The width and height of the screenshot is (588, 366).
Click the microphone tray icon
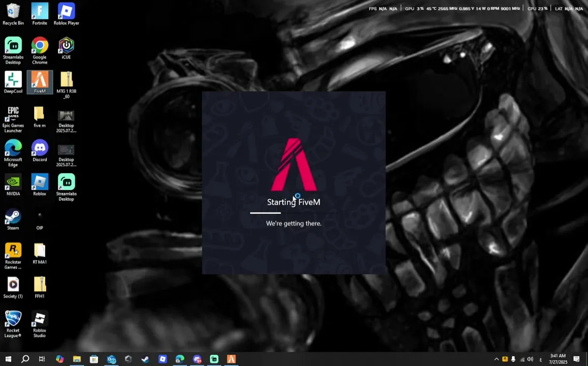pyautogui.click(x=513, y=359)
